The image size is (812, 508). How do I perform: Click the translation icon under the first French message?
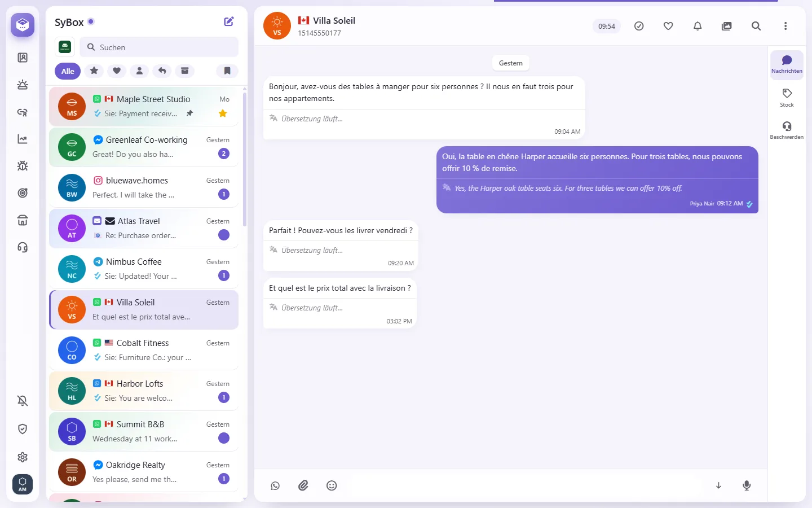tap(273, 119)
